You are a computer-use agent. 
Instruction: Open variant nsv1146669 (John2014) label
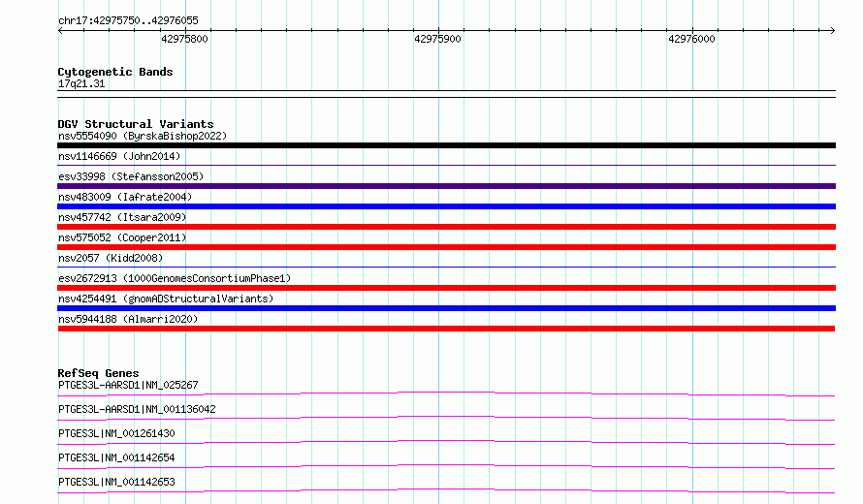[x=119, y=156]
